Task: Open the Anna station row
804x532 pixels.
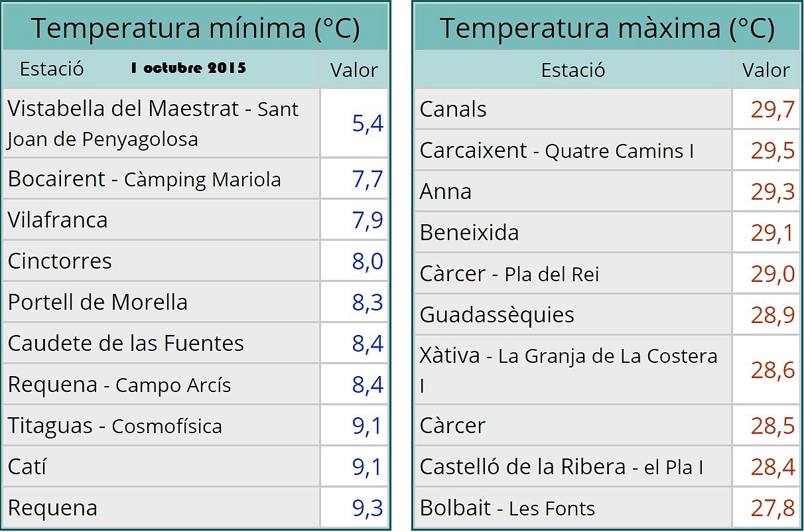Action: [607, 191]
